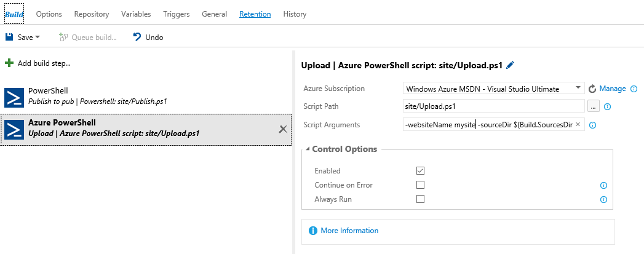Uncheck the Enabled checkbox
644x254 pixels.
[420, 170]
